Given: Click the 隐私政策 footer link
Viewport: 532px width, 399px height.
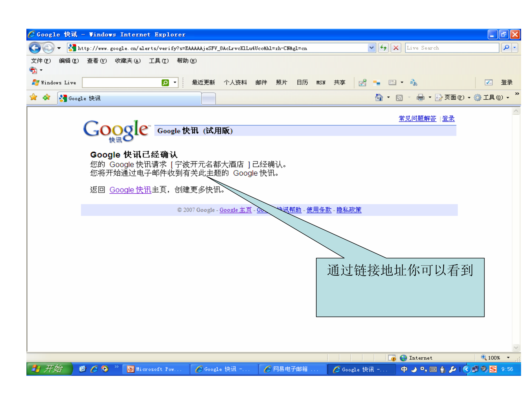Looking at the screenshot, I should pos(349,210).
